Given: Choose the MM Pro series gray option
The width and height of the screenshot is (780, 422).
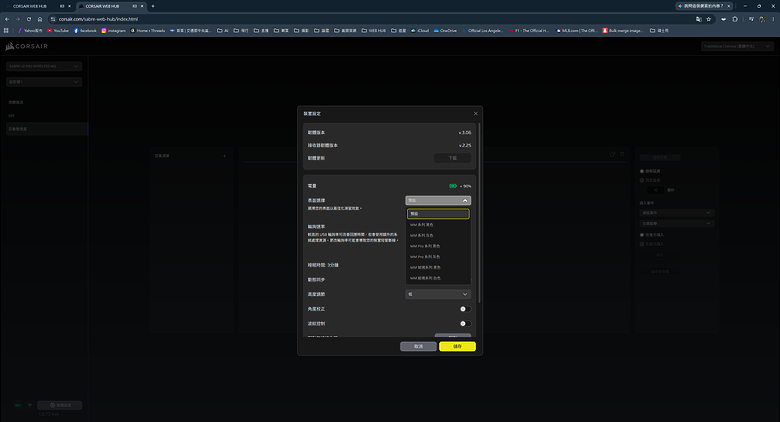Looking at the screenshot, I should click(438, 257).
